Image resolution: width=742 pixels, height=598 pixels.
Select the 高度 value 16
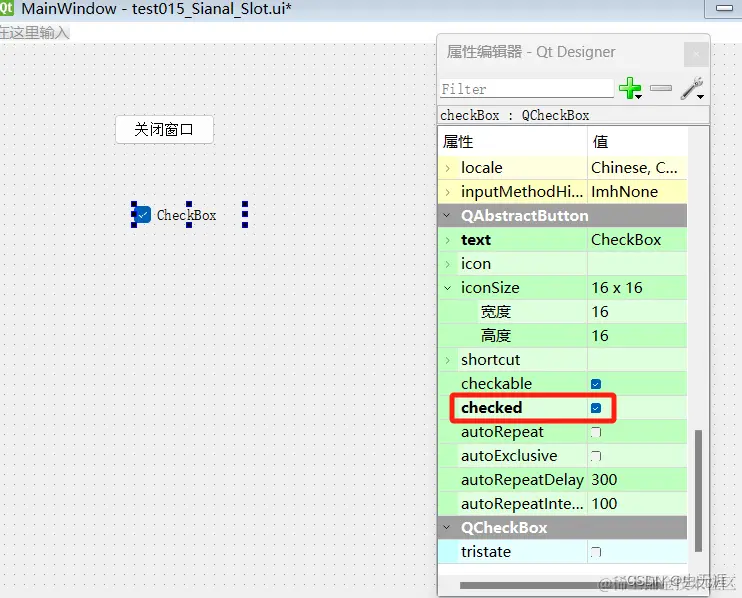pos(636,336)
